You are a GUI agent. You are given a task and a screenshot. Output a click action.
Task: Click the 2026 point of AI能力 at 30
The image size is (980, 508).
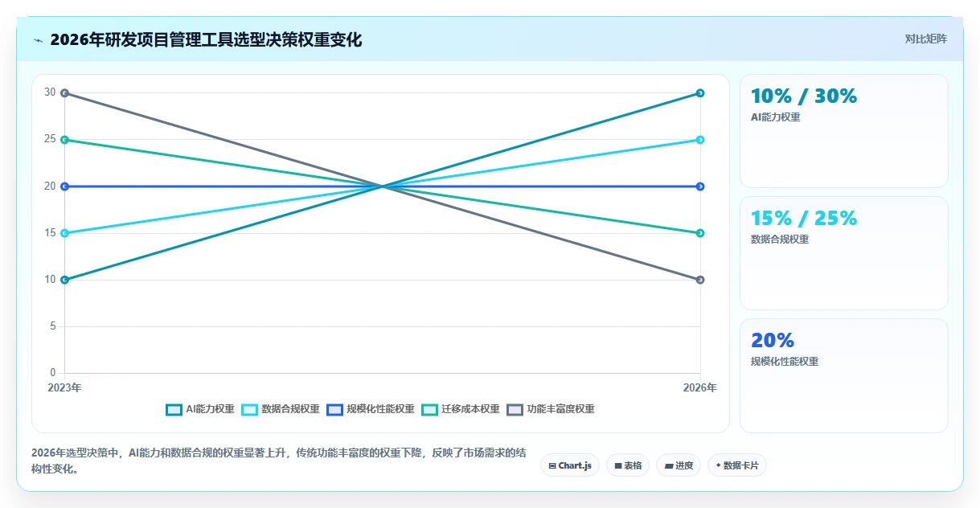click(700, 93)
